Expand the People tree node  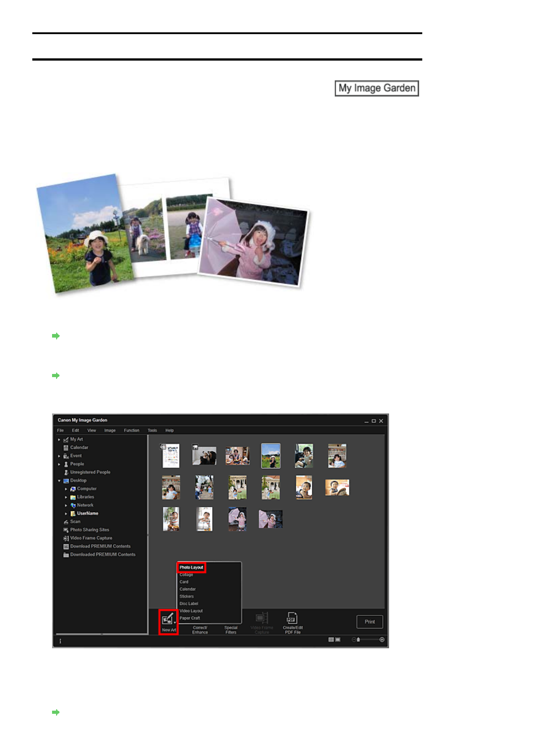tap(59, 464)
